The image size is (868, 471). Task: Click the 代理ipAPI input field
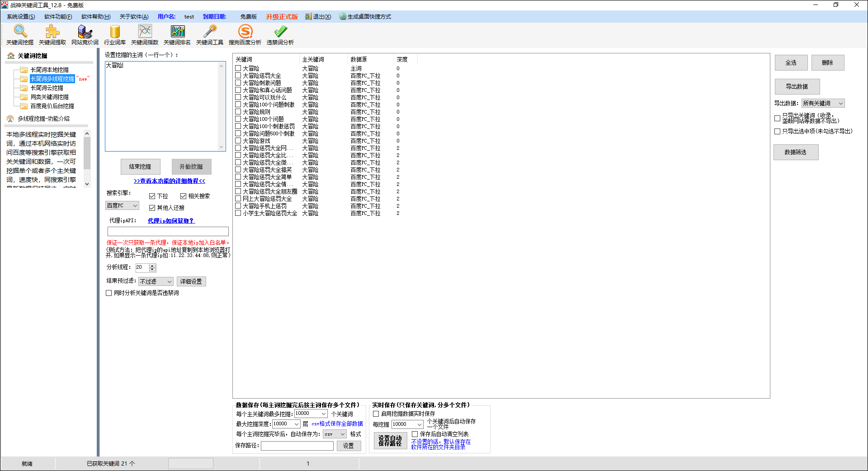coord(168,231)
